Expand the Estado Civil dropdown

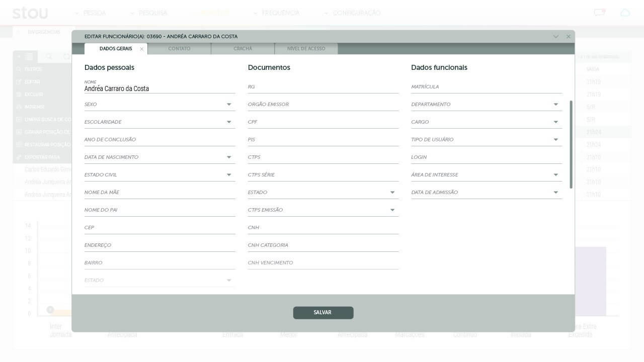(229, 175)
